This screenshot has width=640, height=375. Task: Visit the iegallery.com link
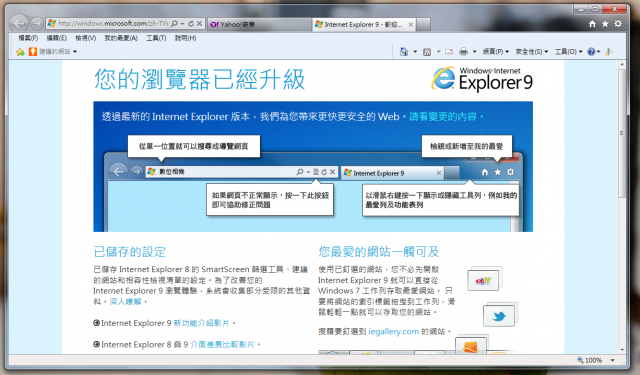pyautogui.click(x=393, y=331)
